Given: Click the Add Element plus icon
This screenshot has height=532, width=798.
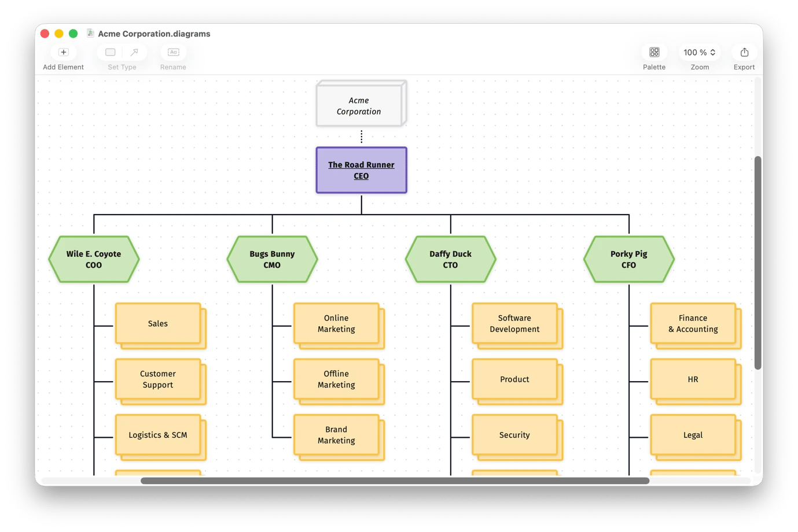Looking at the screenshot, I should coord(64,52).
